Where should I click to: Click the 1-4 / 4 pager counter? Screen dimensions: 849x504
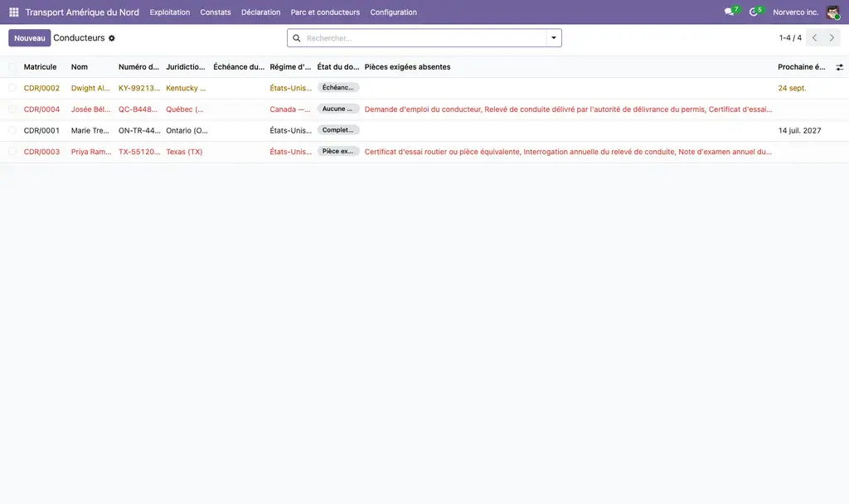click(x=790, y=38)
